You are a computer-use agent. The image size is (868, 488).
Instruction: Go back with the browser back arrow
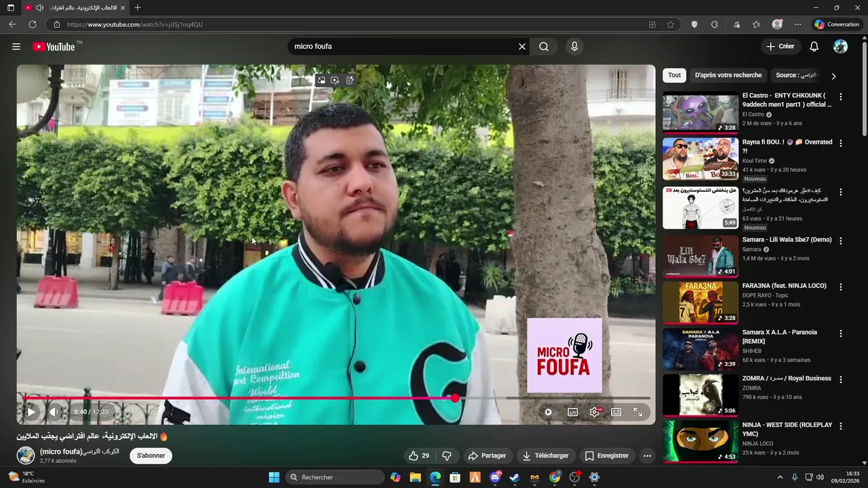(x=12, y=24)
